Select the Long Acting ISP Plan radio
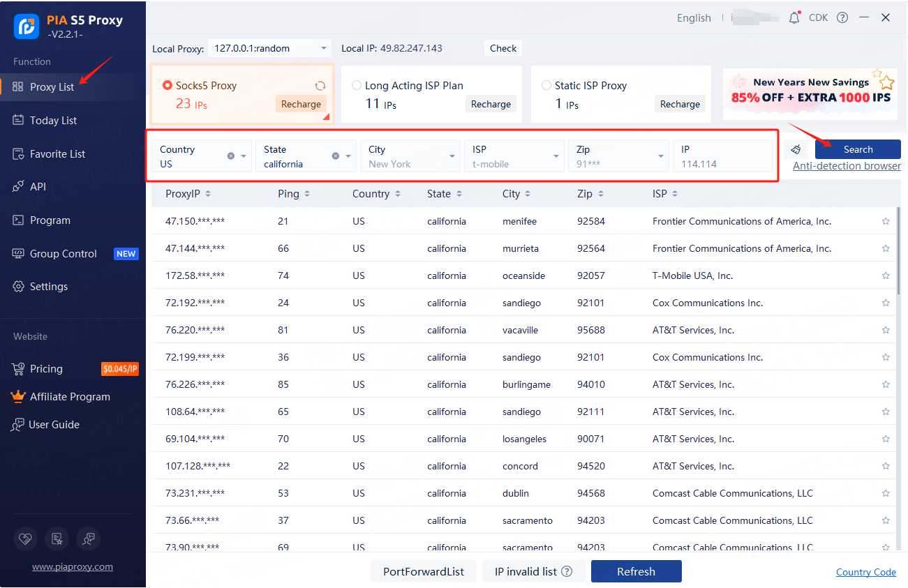Screen dimensions: 908x588 click(357, 85)
